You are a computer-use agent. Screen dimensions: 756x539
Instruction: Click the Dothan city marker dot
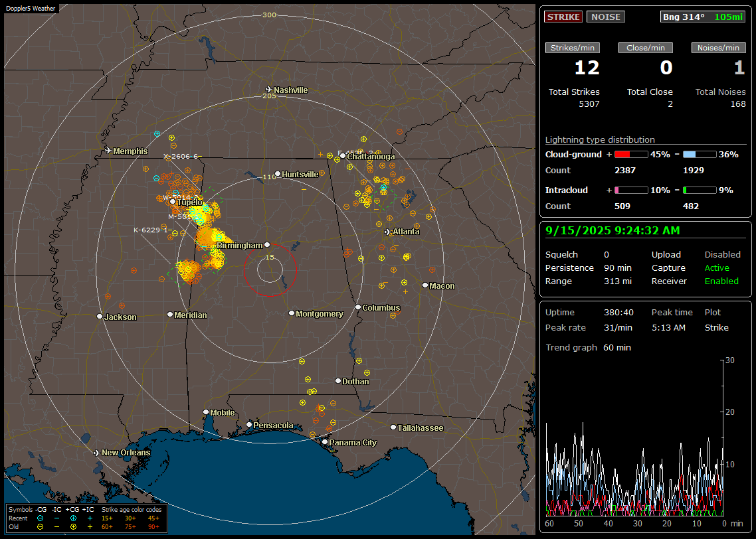[338, 380]
